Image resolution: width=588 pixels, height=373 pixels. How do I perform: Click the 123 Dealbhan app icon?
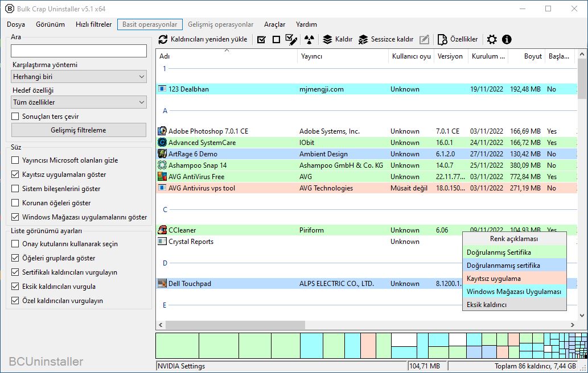click(x=162, y=89)
